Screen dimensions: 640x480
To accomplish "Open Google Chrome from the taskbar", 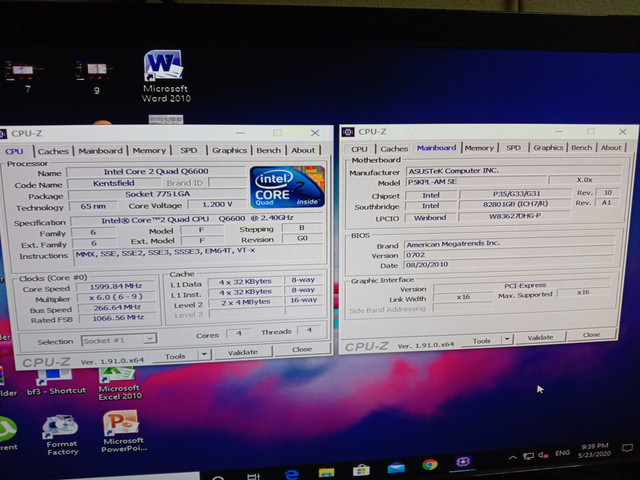I will pyautogui.click(x=429, y=464).
